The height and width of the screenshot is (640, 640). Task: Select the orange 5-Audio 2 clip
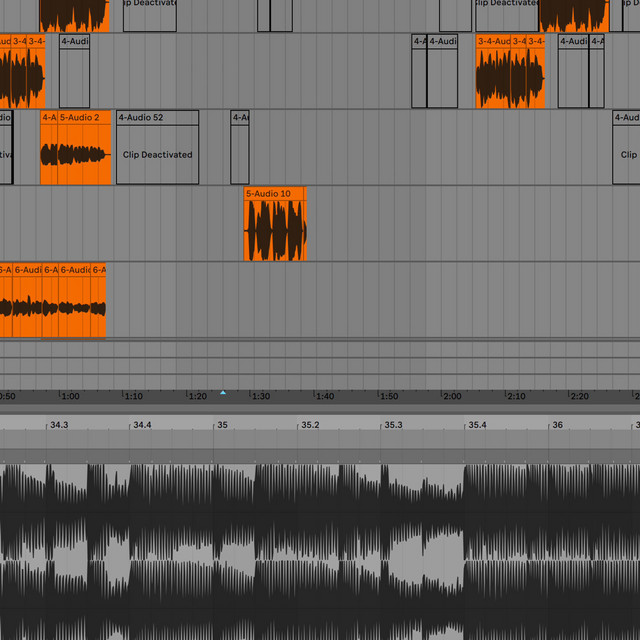pyautogui.click(x=84, y=147)
